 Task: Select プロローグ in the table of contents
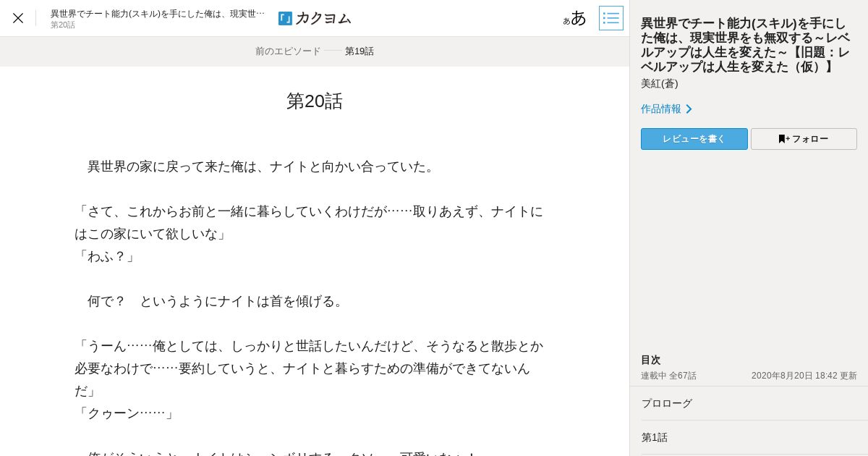749,403
